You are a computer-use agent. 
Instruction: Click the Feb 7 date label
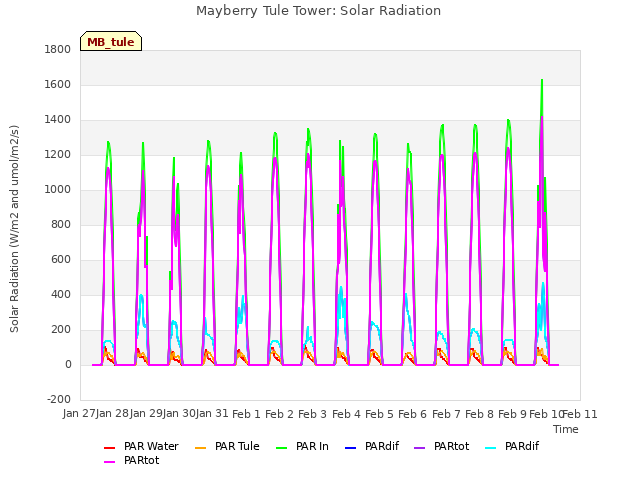(x=446, y=414)
